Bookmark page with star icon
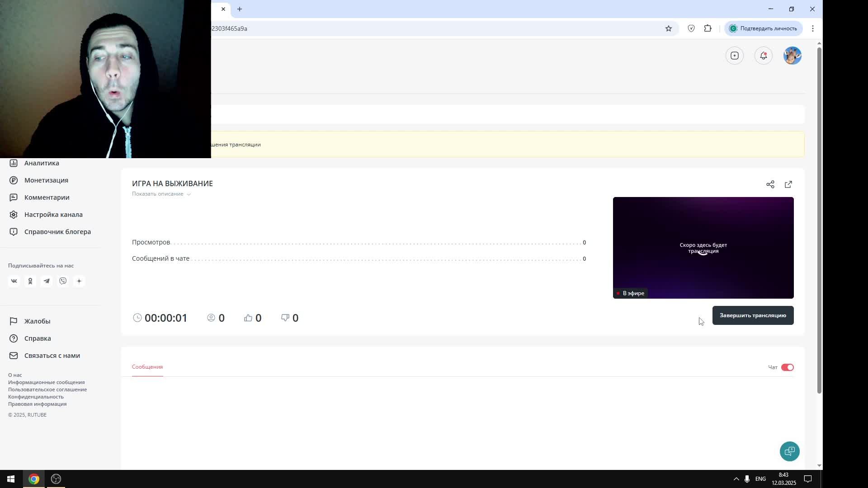Screen dimensions: 868x488 pyautogui.click(x=669, y=28)
